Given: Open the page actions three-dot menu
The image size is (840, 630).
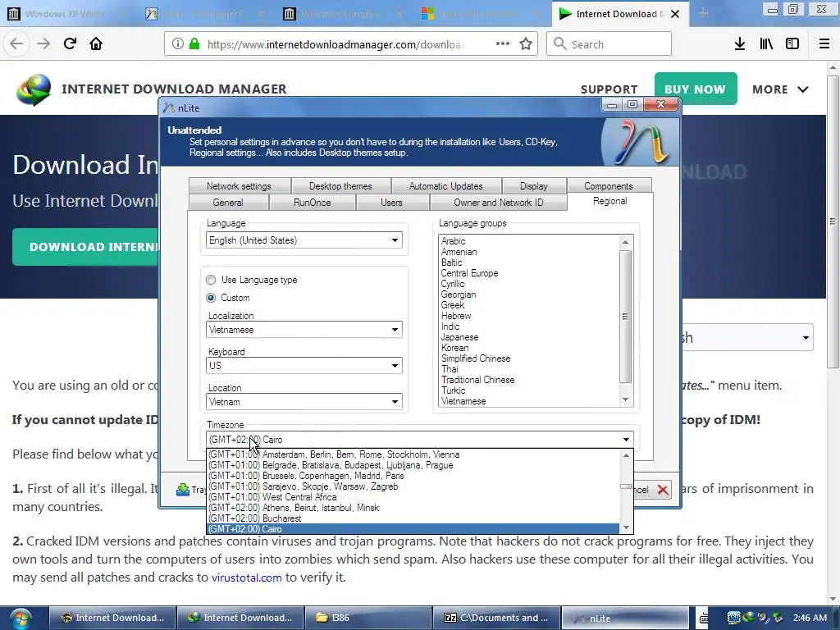Looking at the screenshot, I should coord(503,44).
